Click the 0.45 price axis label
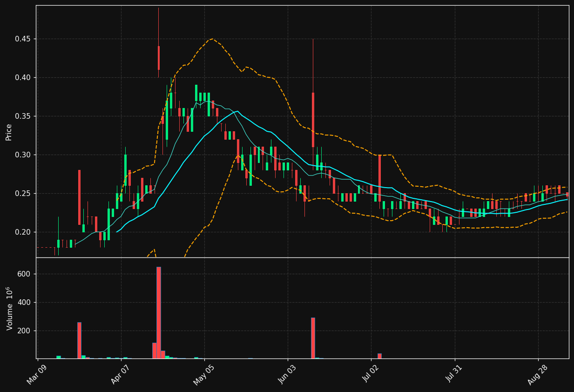 click(x=23, y=39)
